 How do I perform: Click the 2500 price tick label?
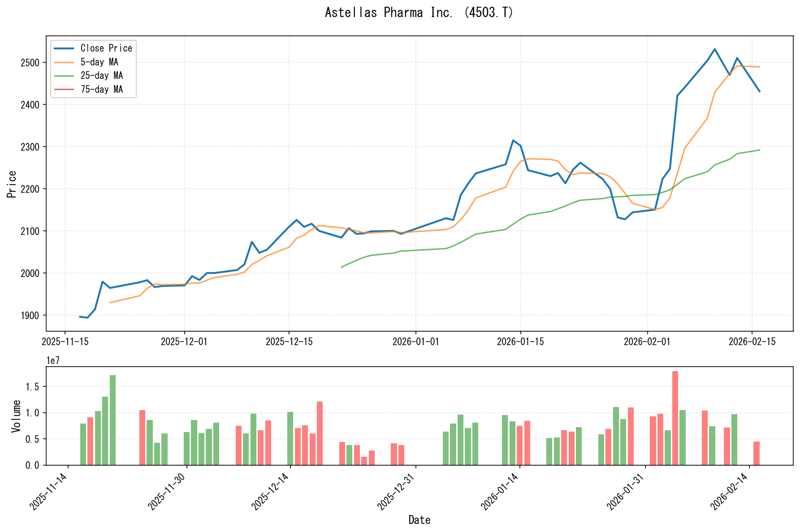point(30,62)
